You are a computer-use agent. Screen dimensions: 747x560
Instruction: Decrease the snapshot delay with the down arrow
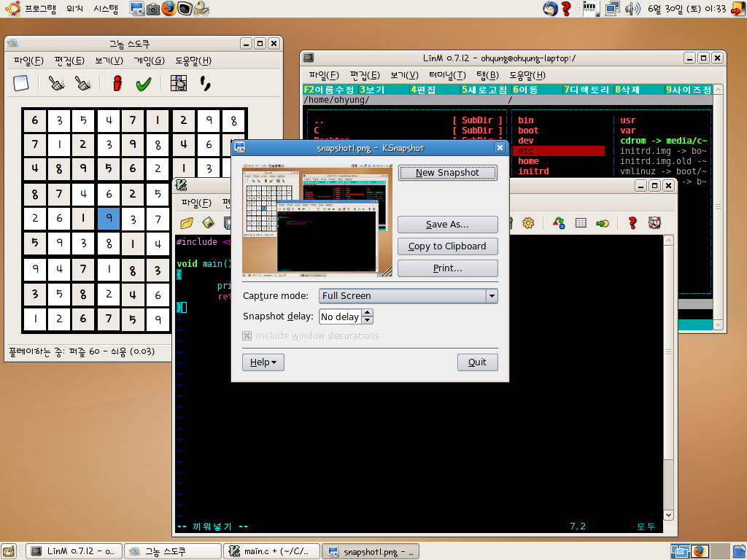pos(368,321)
